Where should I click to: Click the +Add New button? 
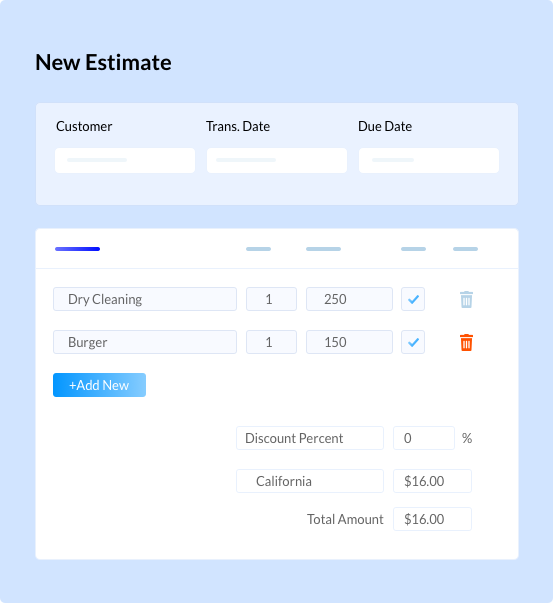click(x=99, y=385)
